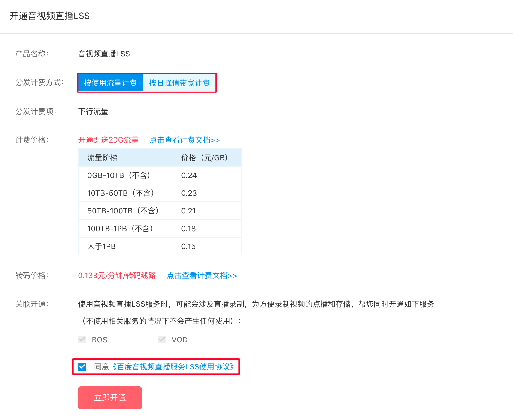Click the 0.133元/分钟/转码线路 price text

click(117, 276)
